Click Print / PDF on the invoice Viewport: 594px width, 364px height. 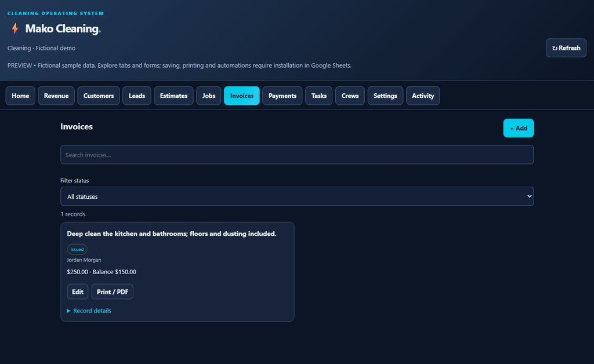(x=113, y=292)
